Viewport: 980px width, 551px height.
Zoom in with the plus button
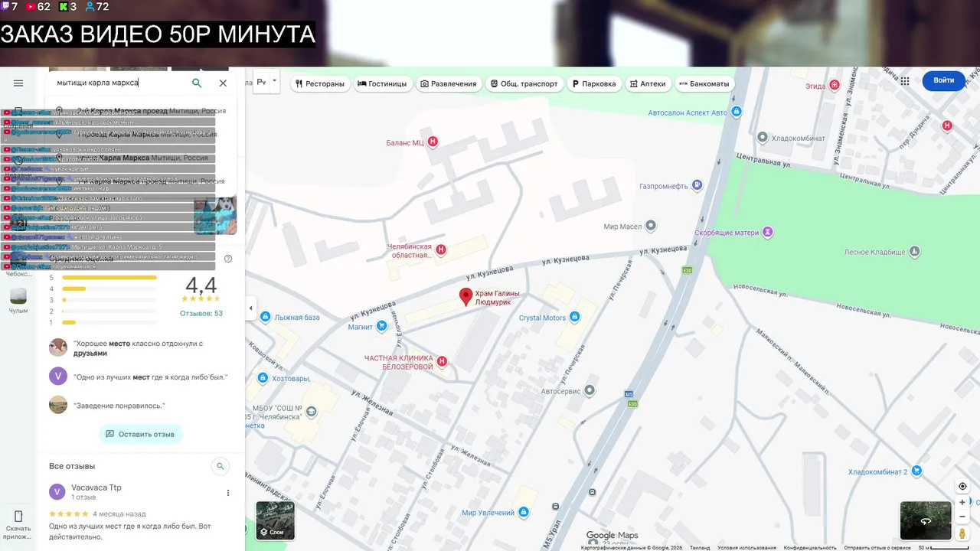point(962,503)
